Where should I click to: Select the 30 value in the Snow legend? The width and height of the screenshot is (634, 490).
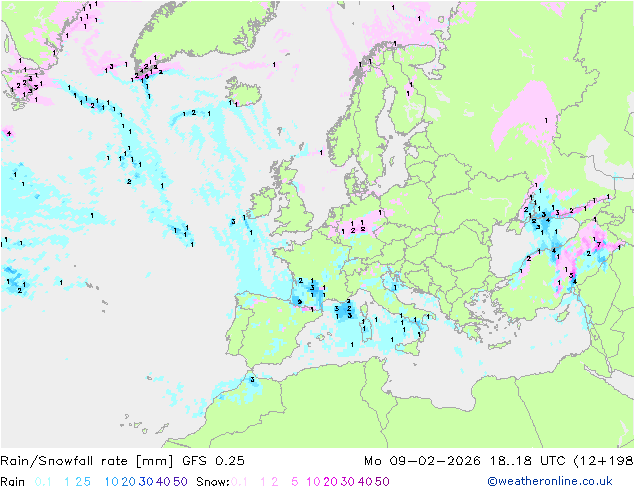348,482
